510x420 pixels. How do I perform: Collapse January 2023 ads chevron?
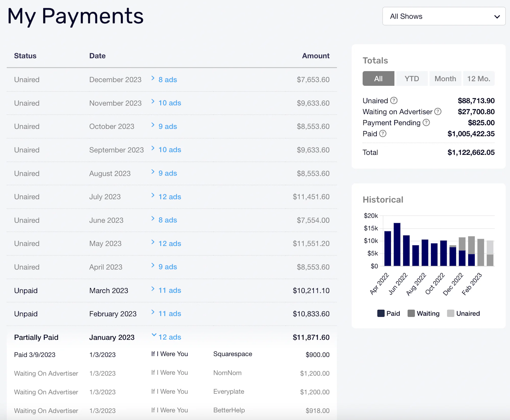click(154, 335)
